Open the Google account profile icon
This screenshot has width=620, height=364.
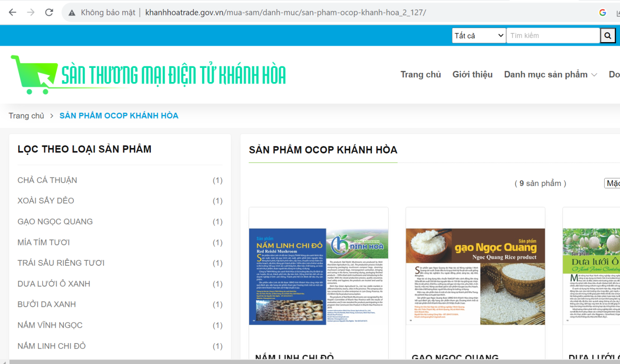tap(602, 12)
